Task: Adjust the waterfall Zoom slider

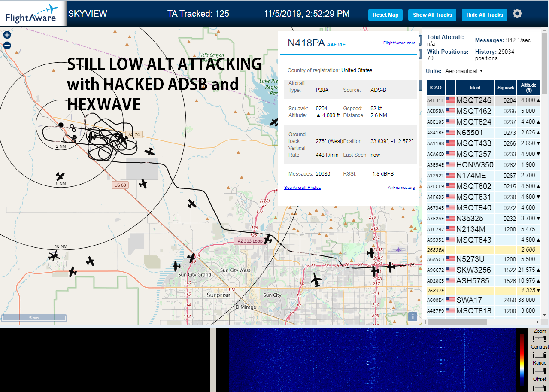Action: (x=539, y=339)
